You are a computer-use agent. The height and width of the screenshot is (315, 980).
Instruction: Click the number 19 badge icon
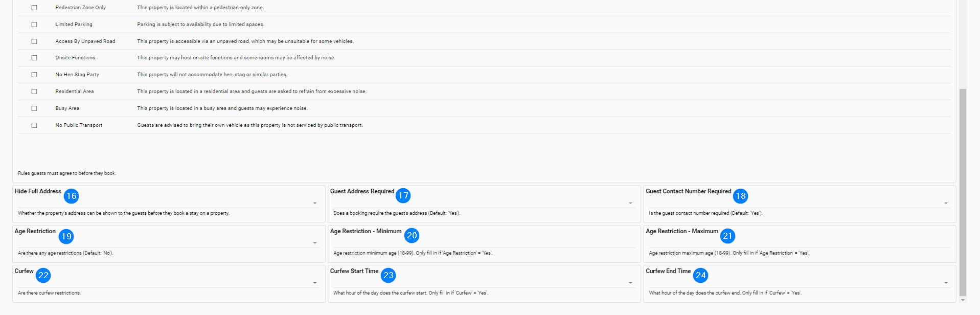(66, 236)
